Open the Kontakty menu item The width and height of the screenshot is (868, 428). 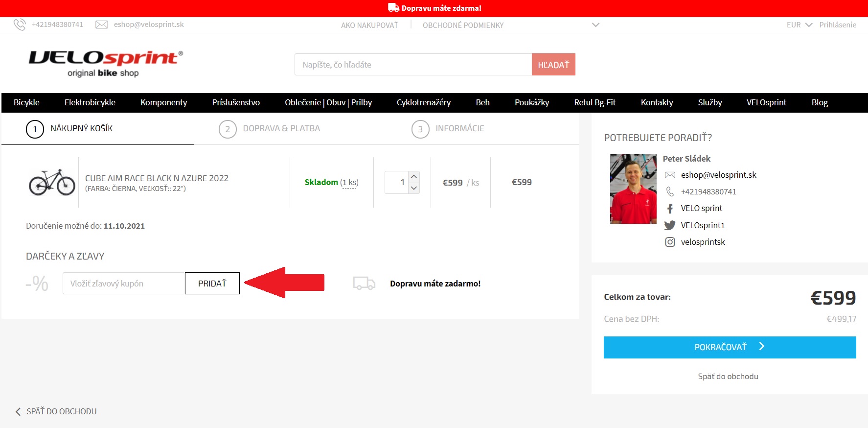coord(657,102)
